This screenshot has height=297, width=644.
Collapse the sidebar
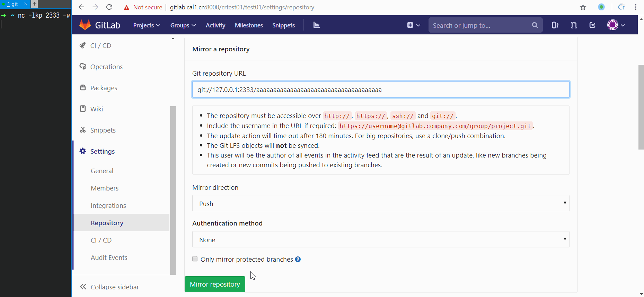coord(109,287)
